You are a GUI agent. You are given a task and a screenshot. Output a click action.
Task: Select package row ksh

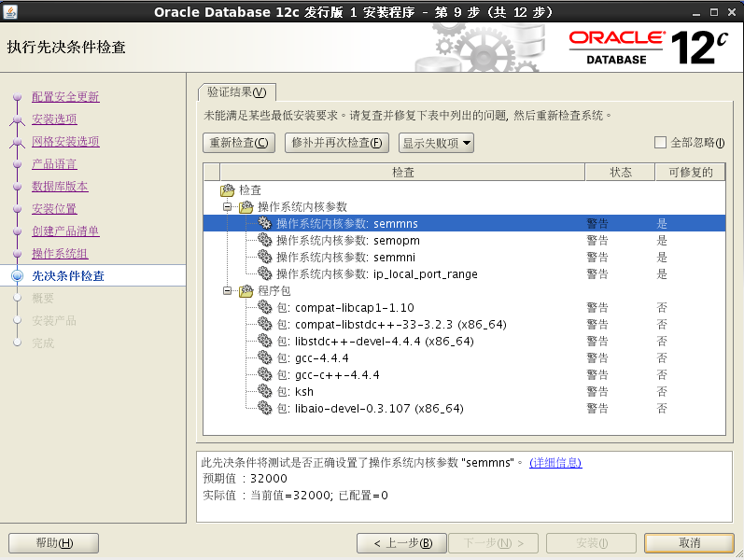pyautogui.click(x=464, y=391)
